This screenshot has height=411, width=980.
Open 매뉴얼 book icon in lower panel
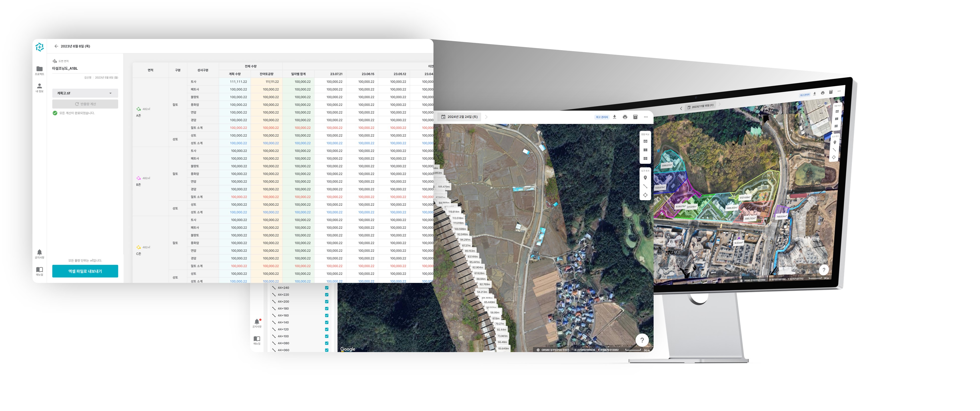[x=257, y=340]
